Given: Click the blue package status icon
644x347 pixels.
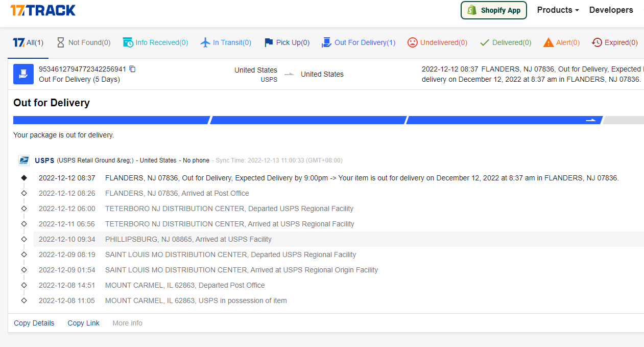Looking at the screenshot, I should click(x=23, y=74).
